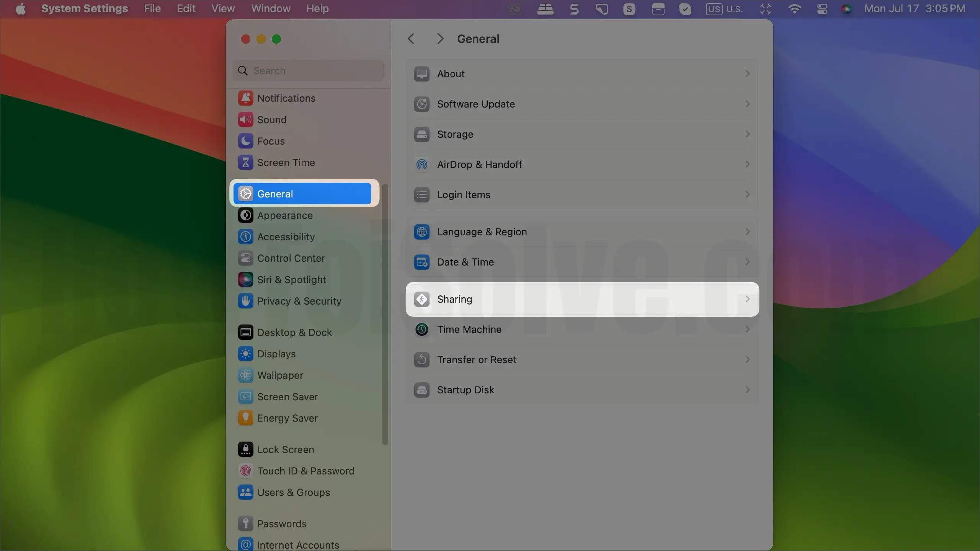980x551 pixels.
Task: Click the Search field in sidebar
Action: tap(308, 70)
